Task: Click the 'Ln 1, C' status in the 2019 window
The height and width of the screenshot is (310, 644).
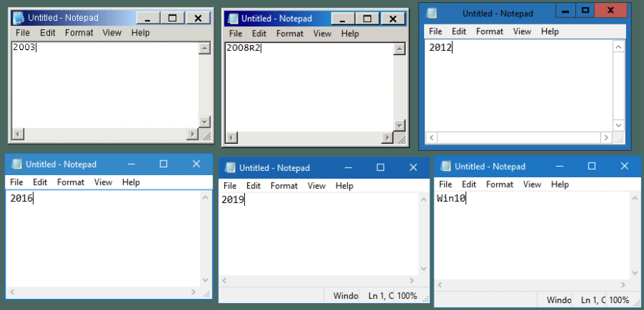Action: click(x=381, y=295)
